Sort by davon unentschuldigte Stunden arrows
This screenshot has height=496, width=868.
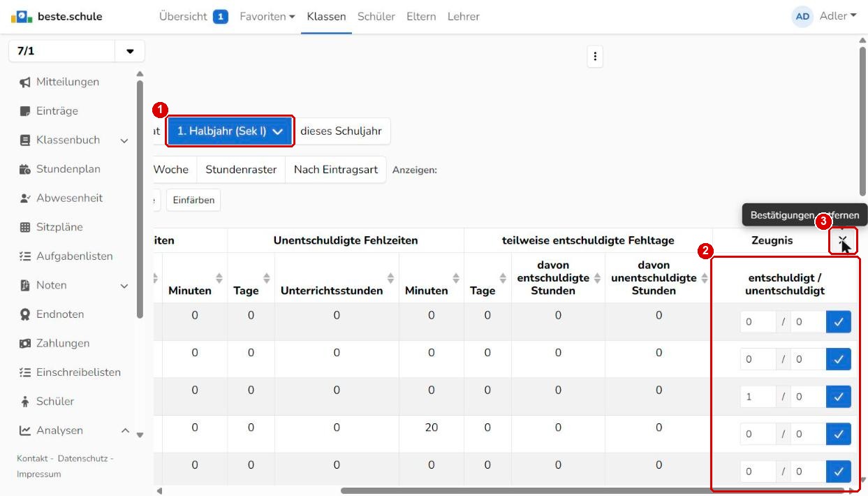[x=705, y=278]
